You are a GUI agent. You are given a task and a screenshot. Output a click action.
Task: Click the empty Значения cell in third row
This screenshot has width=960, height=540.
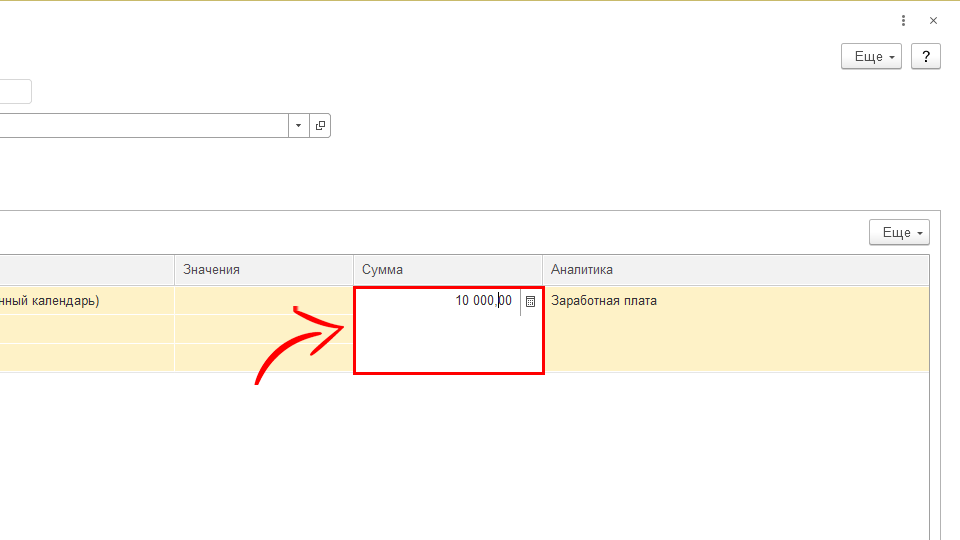click(x=263, y=357)
